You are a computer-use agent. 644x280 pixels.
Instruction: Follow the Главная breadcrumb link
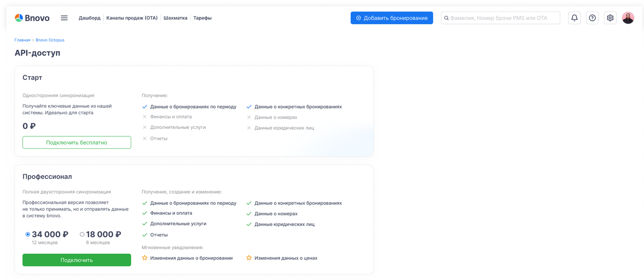[x=22, y=40]
